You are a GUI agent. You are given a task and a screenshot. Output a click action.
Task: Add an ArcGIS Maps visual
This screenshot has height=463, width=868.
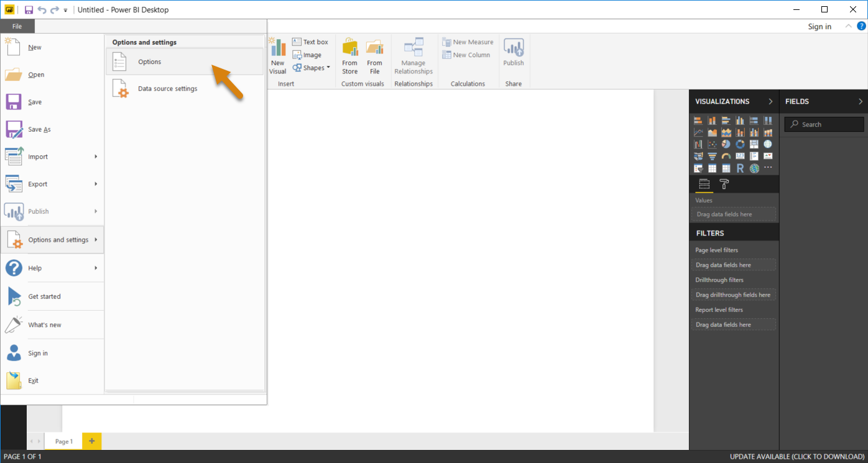[x=754, y=168]
